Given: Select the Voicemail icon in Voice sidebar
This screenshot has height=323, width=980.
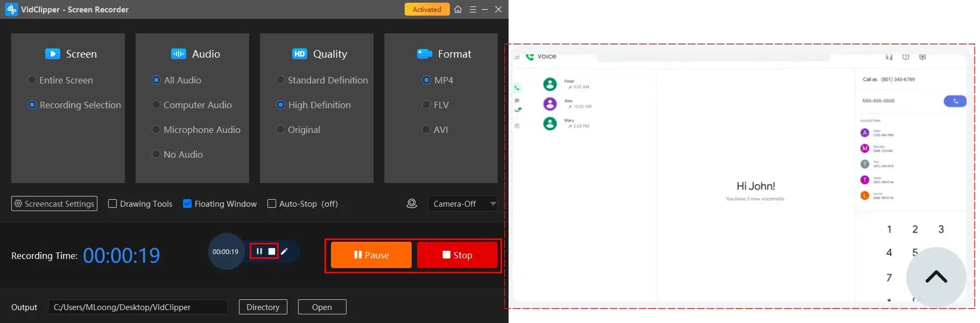Looking at the screenshot, I should [x=518, y=110].
